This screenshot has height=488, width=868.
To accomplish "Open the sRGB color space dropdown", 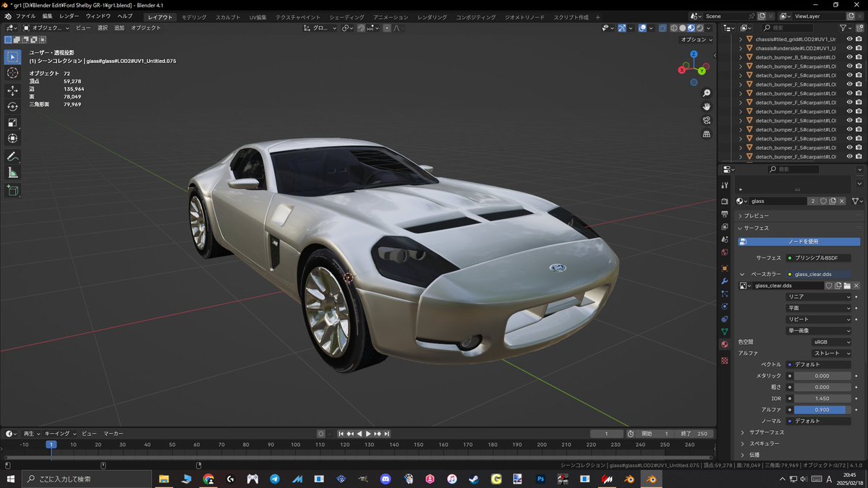I will pos(832,342).
